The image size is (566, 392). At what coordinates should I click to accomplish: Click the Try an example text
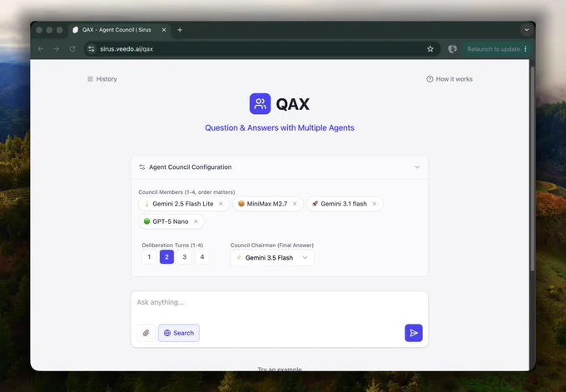click(x=280, y=369)
